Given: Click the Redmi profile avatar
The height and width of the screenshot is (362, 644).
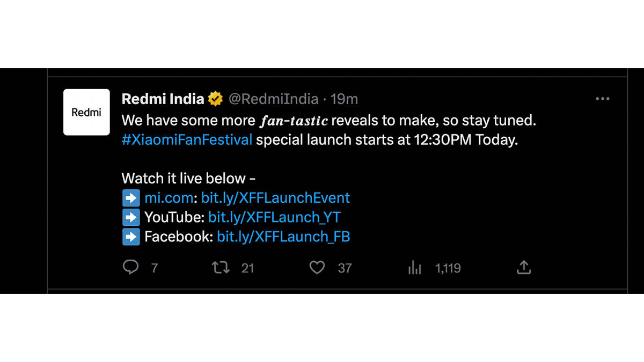Looking at the screenshot, I should [86, 112].
